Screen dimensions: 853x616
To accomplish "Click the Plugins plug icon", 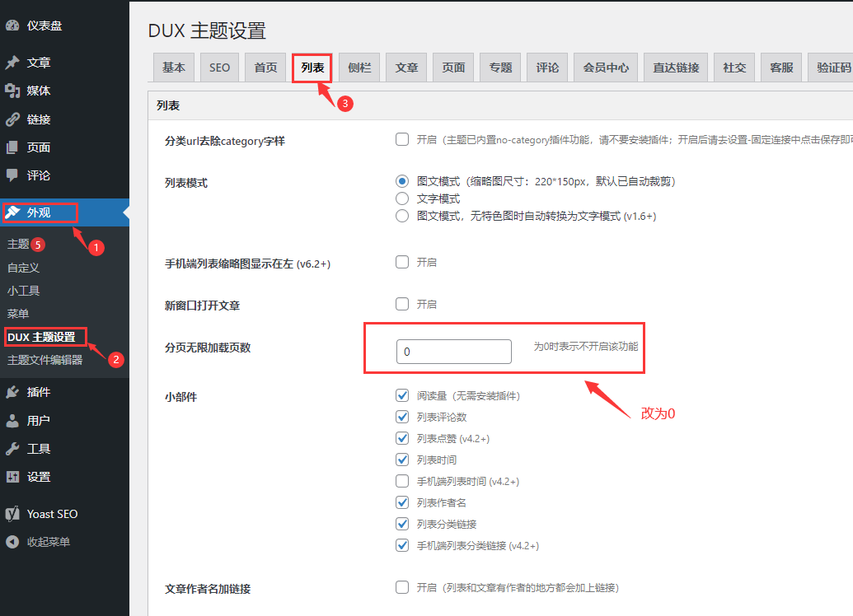I will pyautogui.click(x=12, y=392).
